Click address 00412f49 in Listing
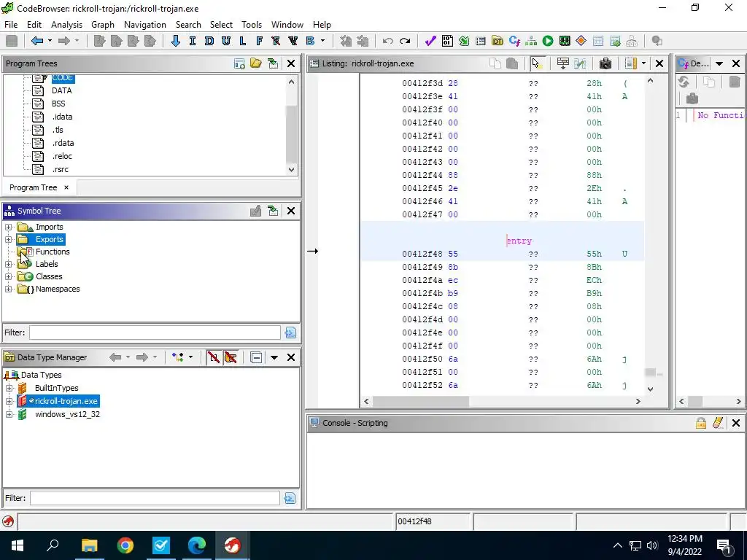The height and width of the screenshot is (560, 747). click(422, 267)
